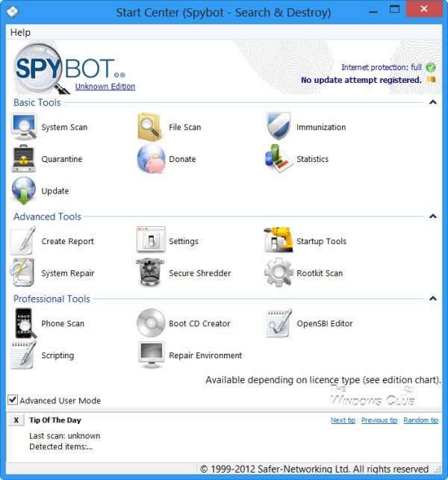Click 'Internet protection: full' status text
Image resolution: width=448 pixels, height=480 pixels.
tap(382, 67)
